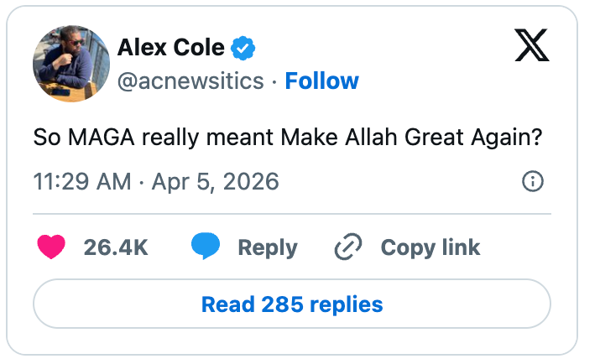
Task: Click the blue verified badge
Action: pos(243,49)
